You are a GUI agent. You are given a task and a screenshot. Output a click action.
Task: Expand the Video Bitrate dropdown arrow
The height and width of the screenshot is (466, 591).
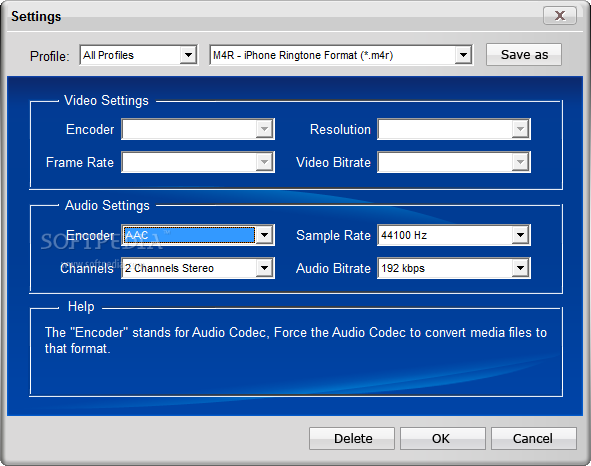coord(520,162)
